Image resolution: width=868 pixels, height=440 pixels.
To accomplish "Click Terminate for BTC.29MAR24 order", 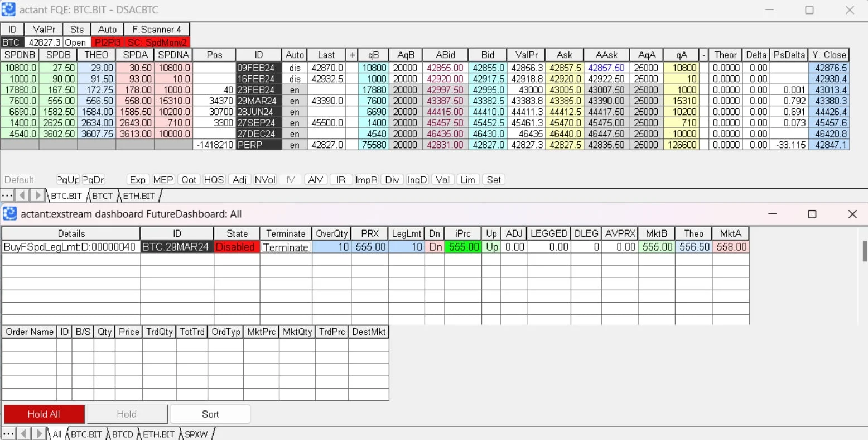I will (x=286, y=247).
